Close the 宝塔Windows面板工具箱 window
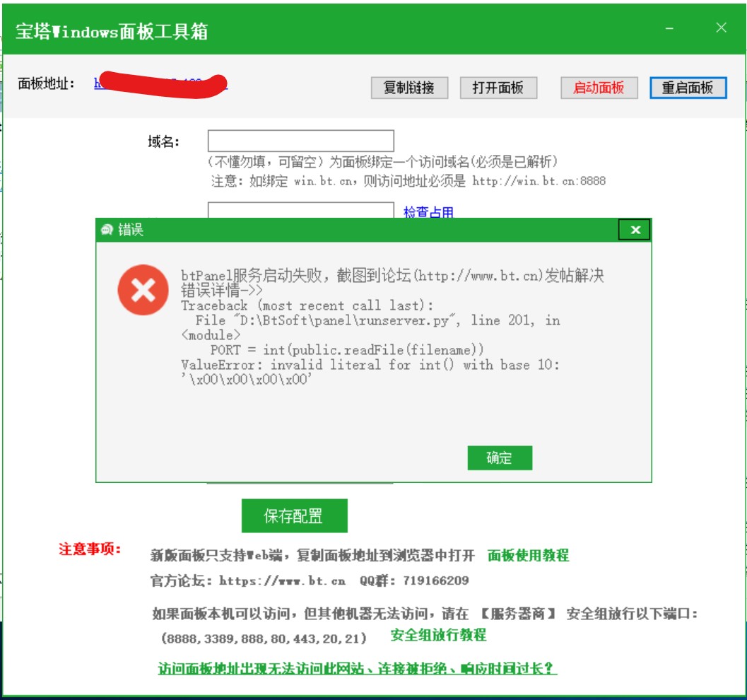 coord(722,28)
